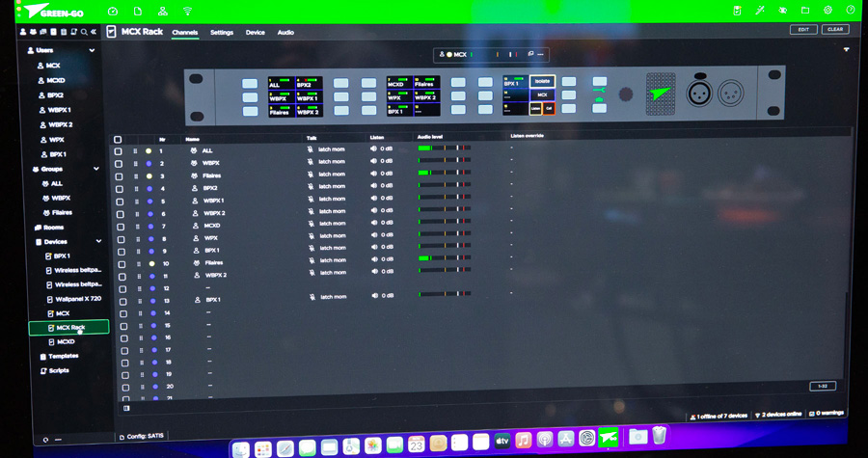Check the checkbox for channel 16

click(x=124, y=338)
